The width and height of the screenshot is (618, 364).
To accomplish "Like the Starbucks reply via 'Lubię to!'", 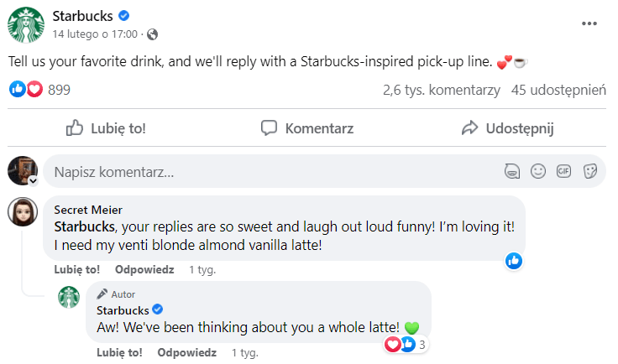I will 119,353.
